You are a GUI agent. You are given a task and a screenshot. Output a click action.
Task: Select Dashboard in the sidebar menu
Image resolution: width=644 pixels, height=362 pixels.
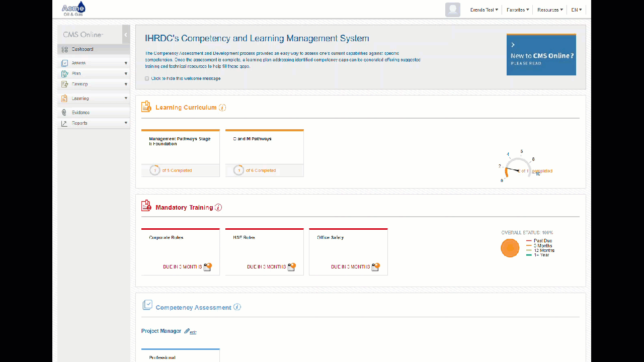click(x=94, y=49)
